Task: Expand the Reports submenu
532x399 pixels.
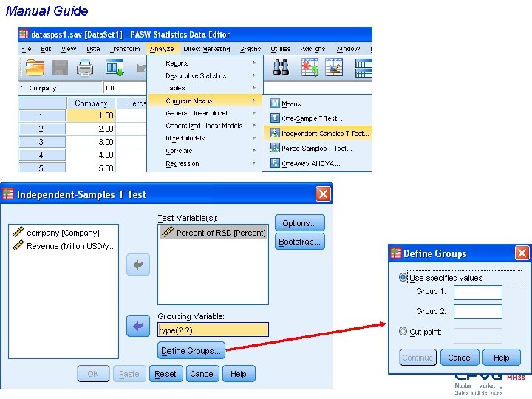Action: (x=205, y=63)
